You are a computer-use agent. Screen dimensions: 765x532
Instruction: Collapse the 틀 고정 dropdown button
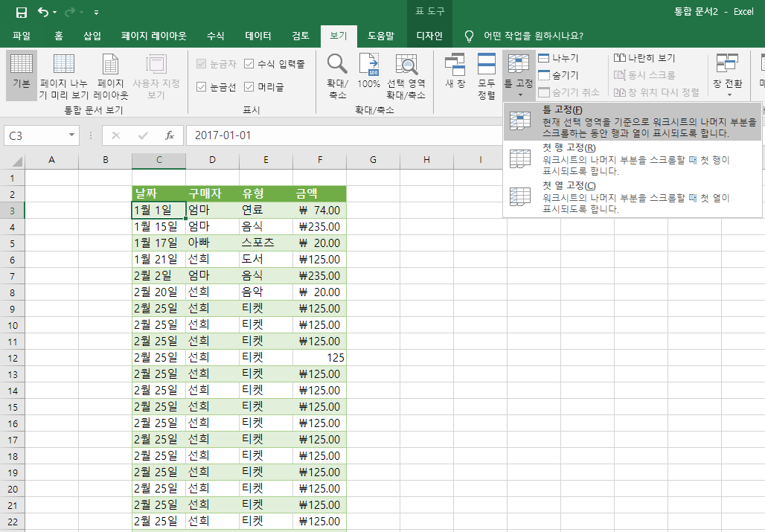tap(519, 75)
